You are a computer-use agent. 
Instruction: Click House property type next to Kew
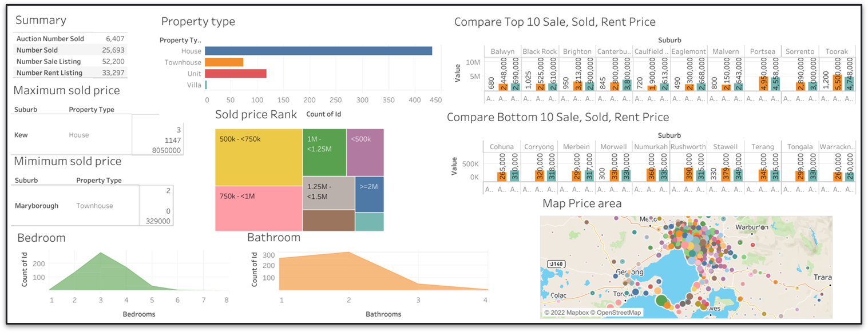(x=79, y=135)
